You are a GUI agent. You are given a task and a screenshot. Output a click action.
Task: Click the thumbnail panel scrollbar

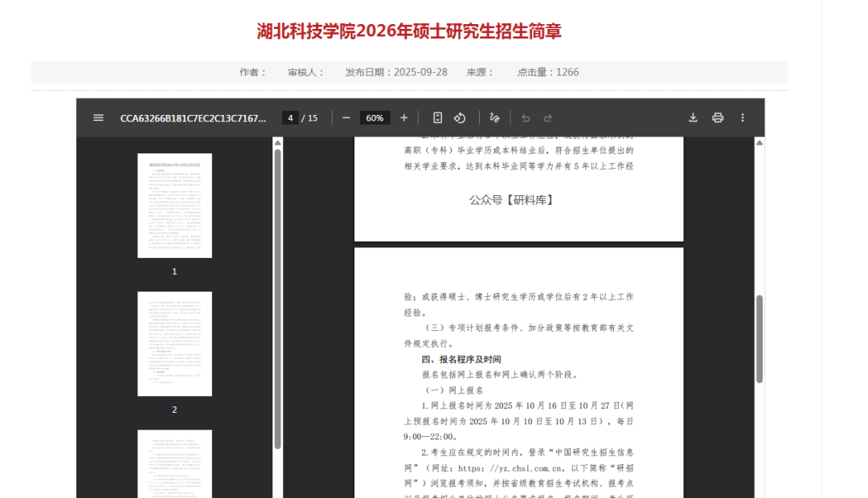[x=278, y=297]
